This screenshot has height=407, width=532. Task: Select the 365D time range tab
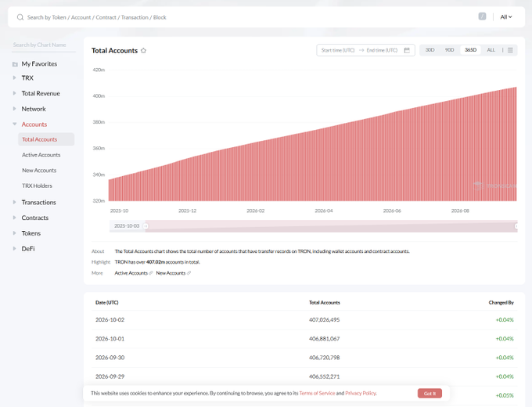471,50
